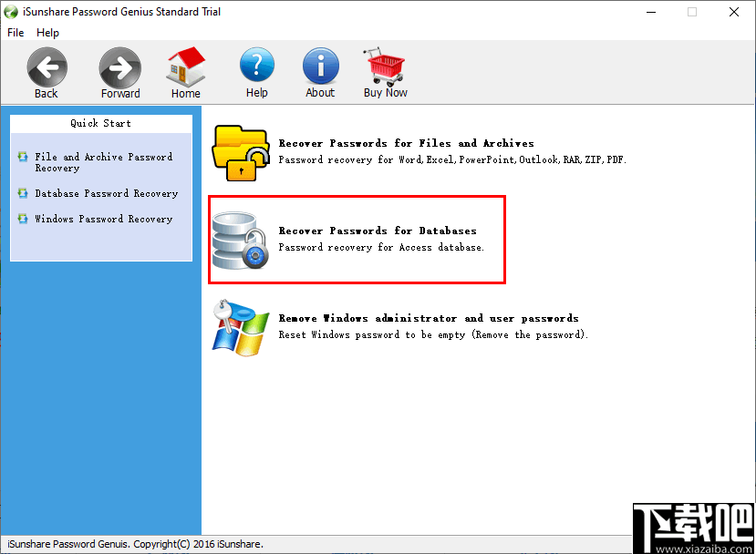This screenshot has width=756, height=554.
Task: Open the File menu
Action: (x=15, y=32)
